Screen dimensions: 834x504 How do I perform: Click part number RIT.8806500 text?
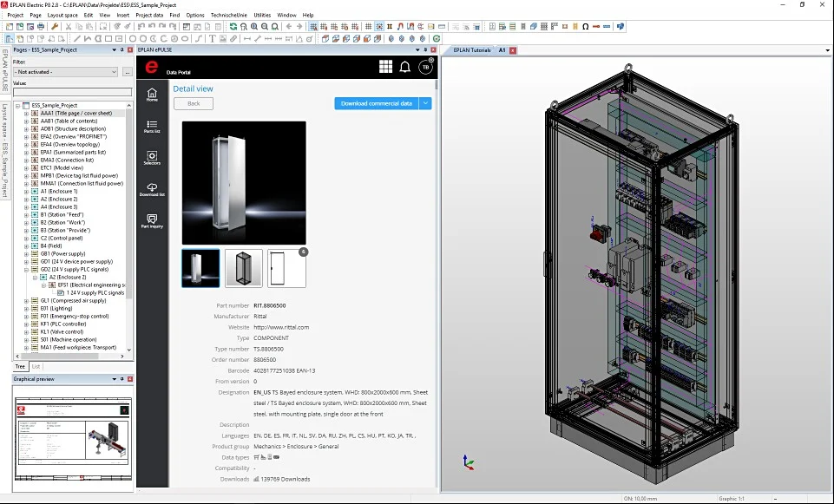(x=270, y=305)
